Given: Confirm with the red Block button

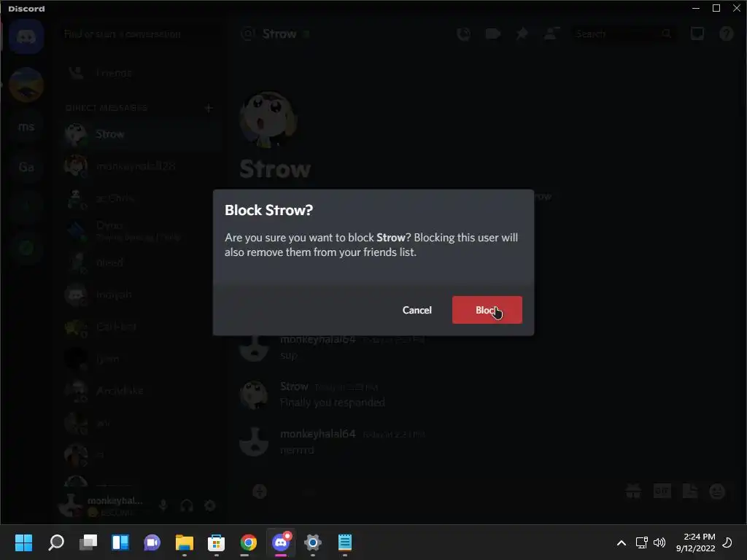Looking at the screenshot, I should click(x=487, y=310).
